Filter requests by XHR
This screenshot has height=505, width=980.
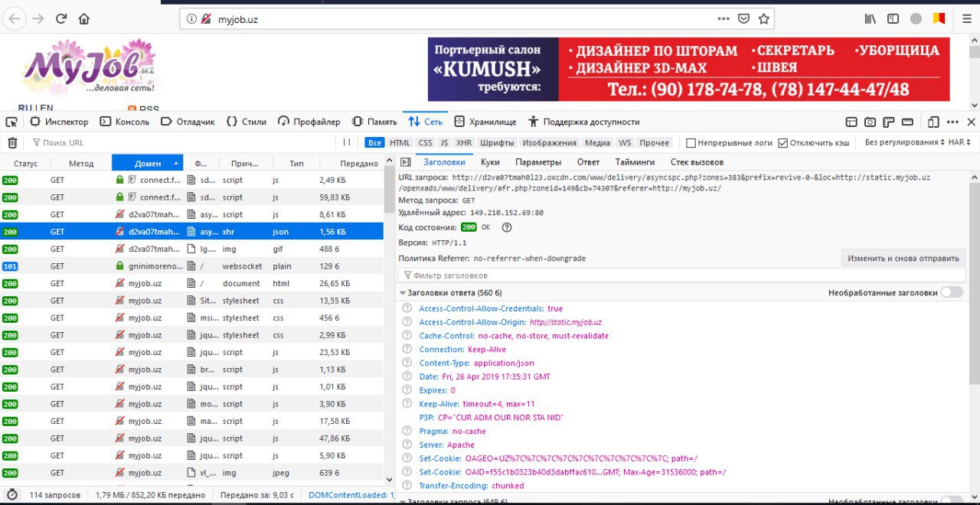click(464, 142)
